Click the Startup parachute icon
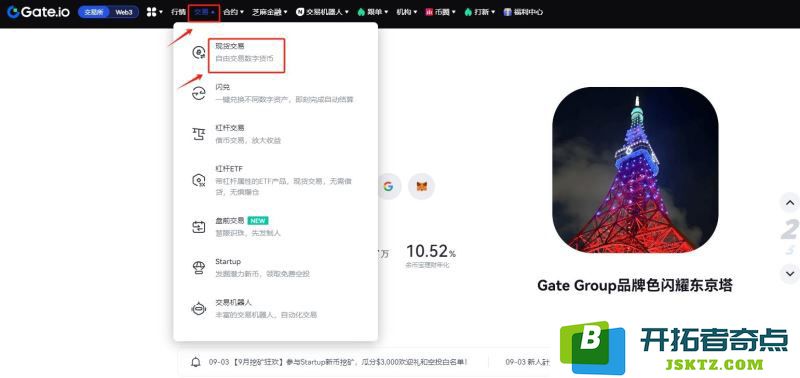 [198, 268]
